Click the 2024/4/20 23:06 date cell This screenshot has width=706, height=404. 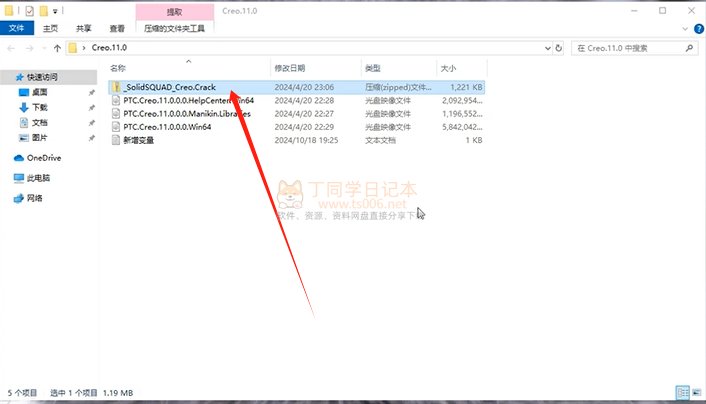(304, 87)
